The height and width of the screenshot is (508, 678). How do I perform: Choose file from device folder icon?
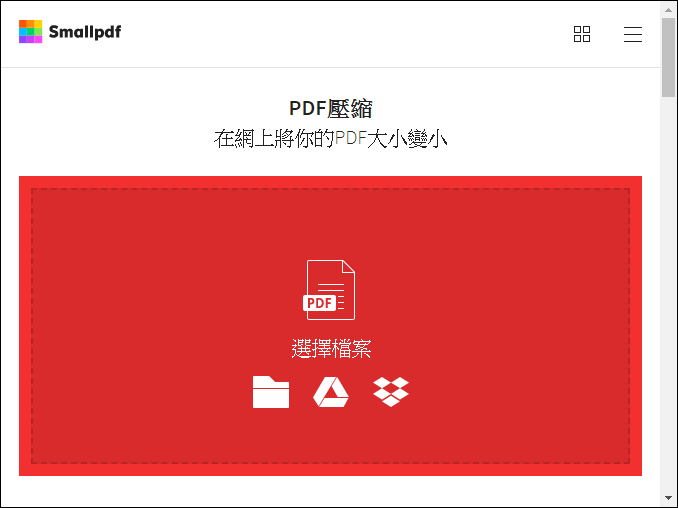point(271,392)
